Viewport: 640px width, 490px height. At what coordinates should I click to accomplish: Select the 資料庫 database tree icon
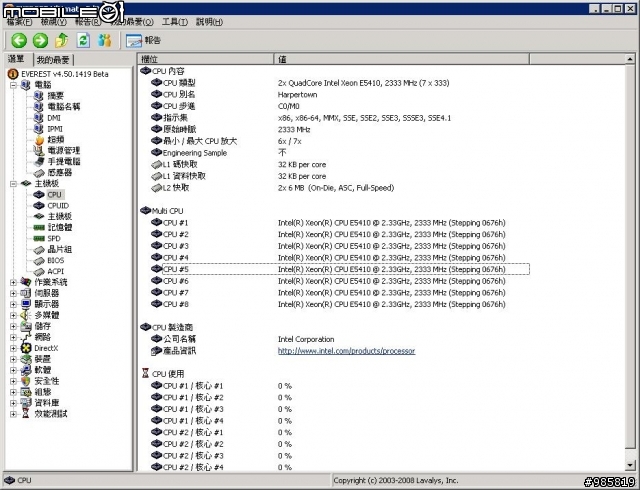coord(26,403)
